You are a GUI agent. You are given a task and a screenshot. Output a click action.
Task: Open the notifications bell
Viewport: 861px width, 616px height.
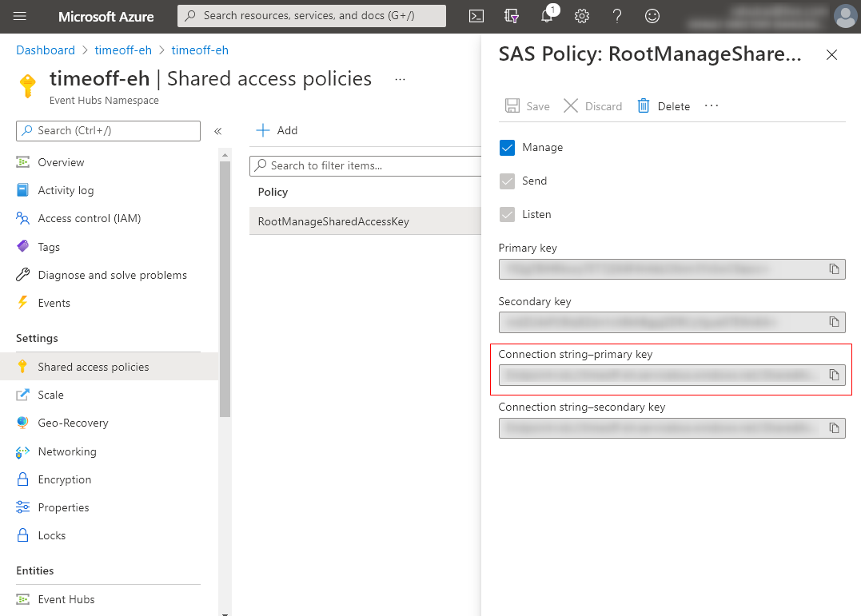point(548,16)
